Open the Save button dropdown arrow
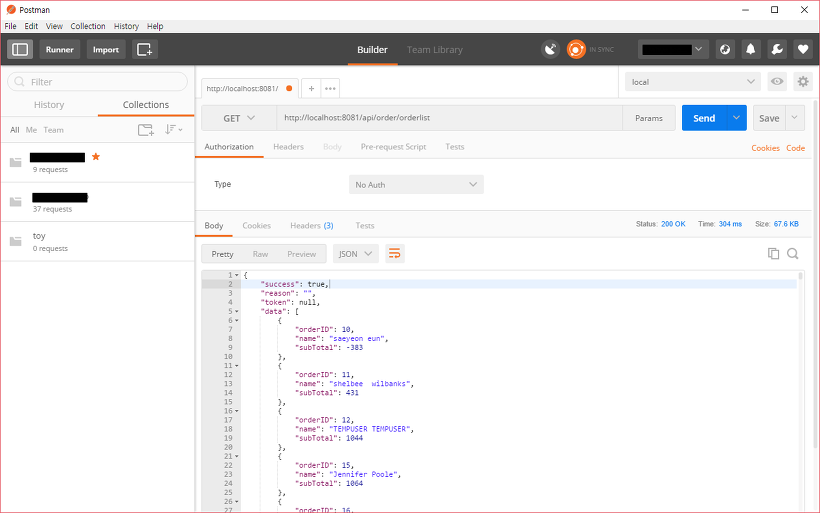Image resolution: width=820 pixels, height=513 pixels. (x=794, y=118)
